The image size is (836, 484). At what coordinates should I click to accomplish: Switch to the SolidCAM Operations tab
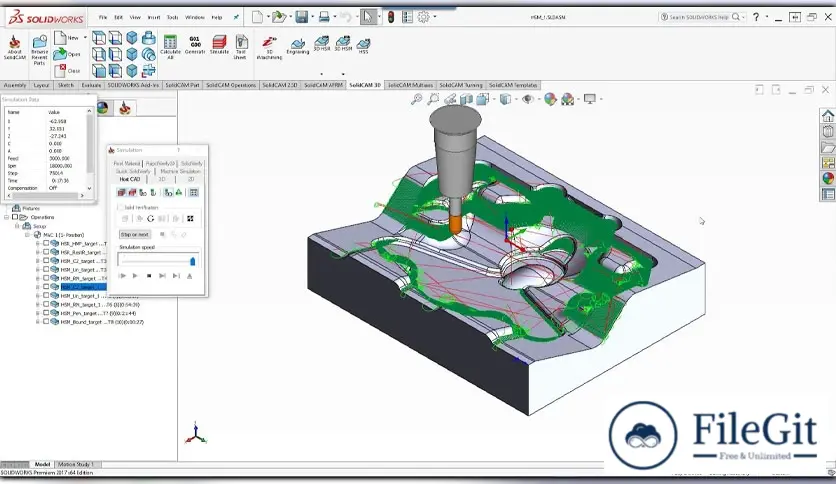[x=231, y=85]
